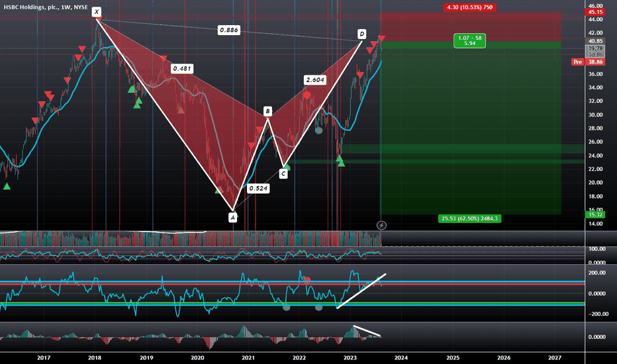The width and height of the screenshot is (617, 364).
Task: Click the lightning bolt icon near the last candle
Action: [x=381, y=225]
